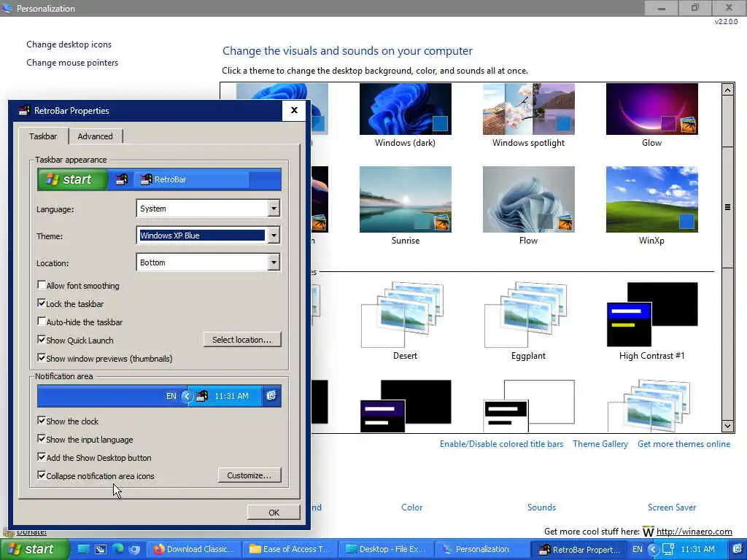747x560 pixels.
Task: Open the winaero.com link
Action: pyautogui.click(x=694, y=532)
